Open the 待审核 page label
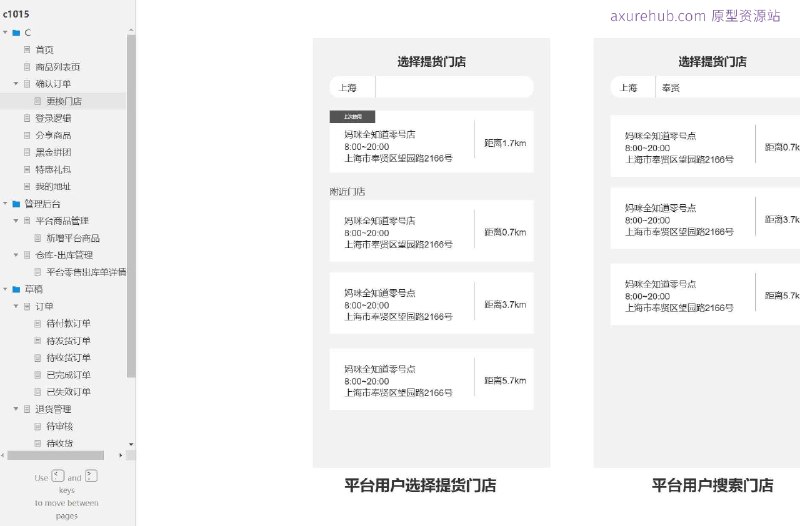The width and height of the screenshot is (800, 526). point(60,426)
